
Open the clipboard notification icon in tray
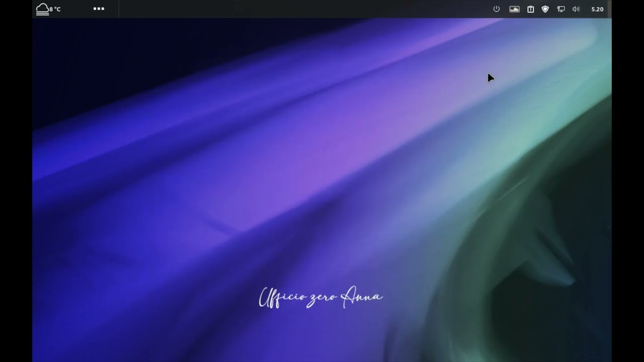(x=530, y=9)
